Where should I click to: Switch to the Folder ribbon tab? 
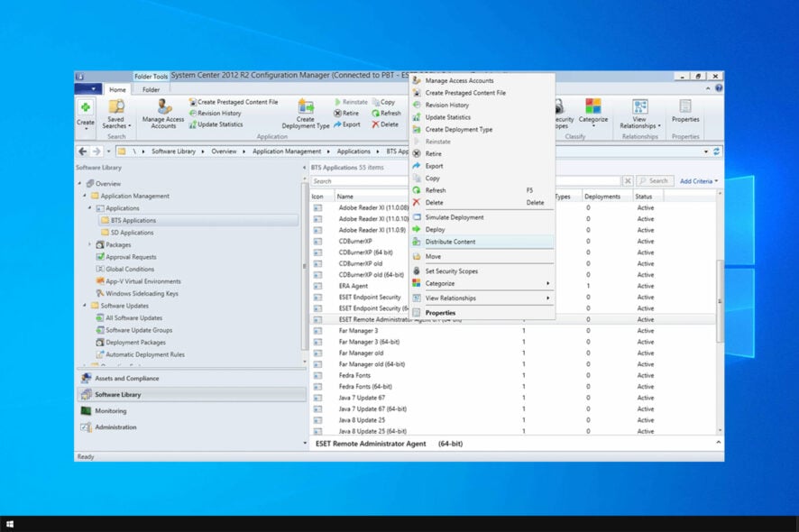click(151, 89)
